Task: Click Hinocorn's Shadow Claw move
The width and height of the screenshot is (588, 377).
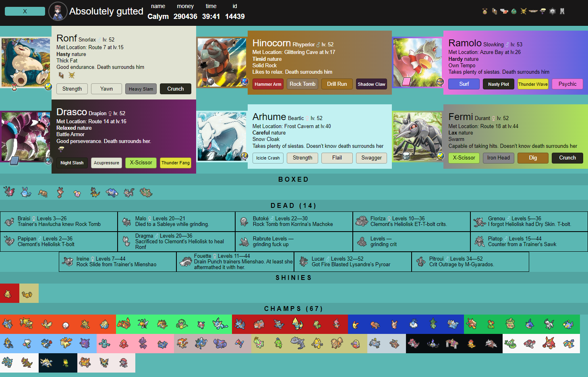Action: click(x=371, y=84)
